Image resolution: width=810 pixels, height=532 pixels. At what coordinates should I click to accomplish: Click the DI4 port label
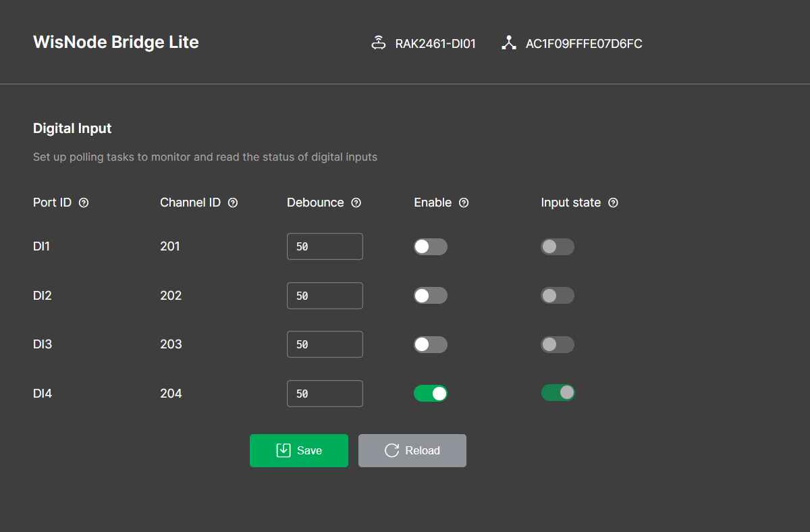43,394
